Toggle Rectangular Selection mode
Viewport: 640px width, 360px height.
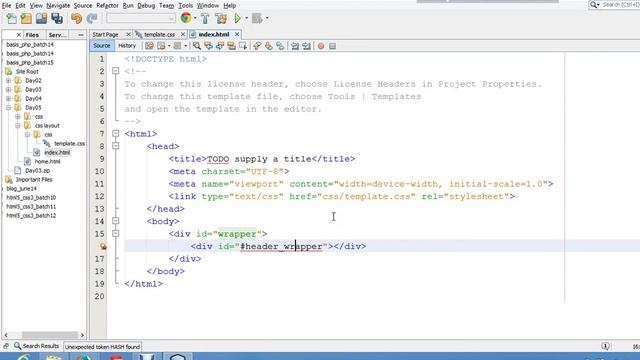pyautogui.click(x=243, y=46)
